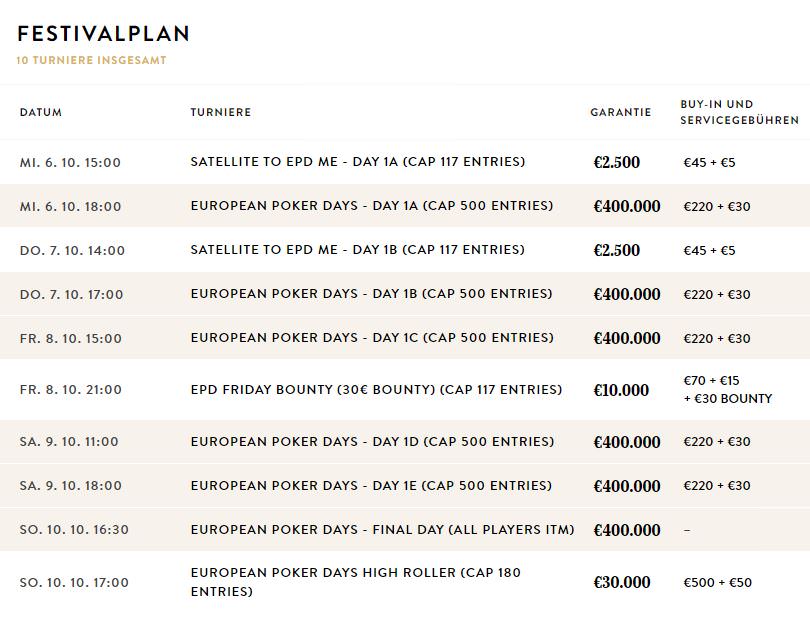Click the €30.000 High Roller guarantee
Image resolution: width=810 pixels, height=620 pixels.
click(621, 582)
